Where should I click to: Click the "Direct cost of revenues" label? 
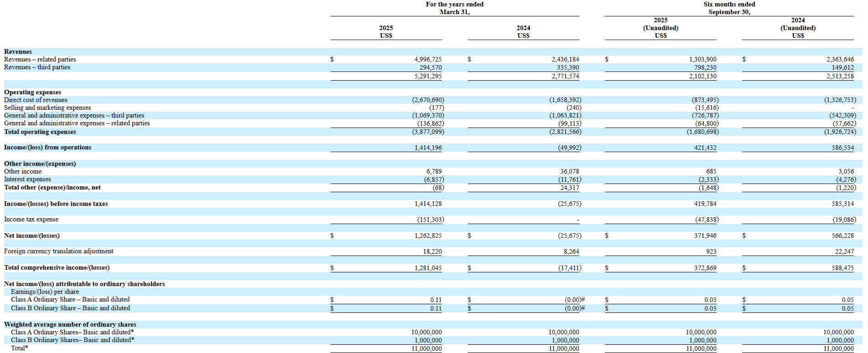[36, 100]
